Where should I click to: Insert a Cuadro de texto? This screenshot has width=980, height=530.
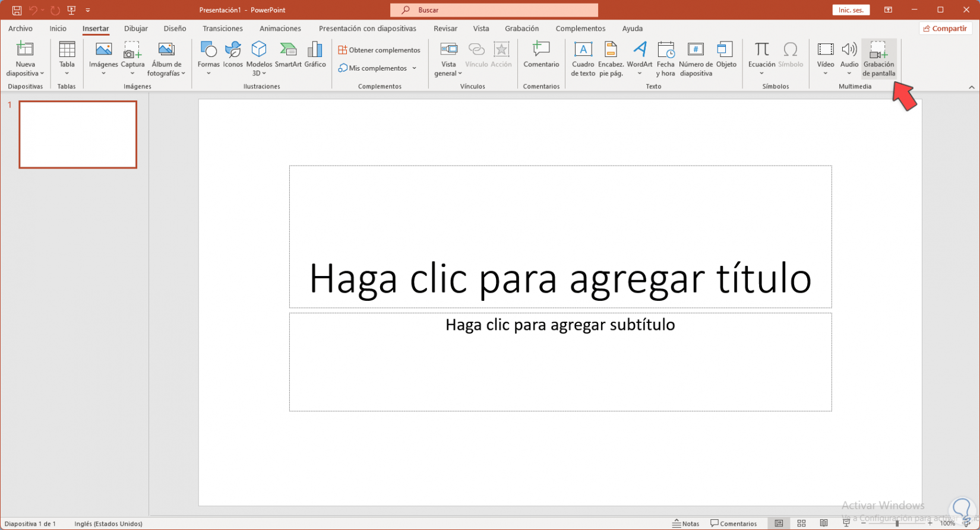pyautogui.click(x=583, y=59)
